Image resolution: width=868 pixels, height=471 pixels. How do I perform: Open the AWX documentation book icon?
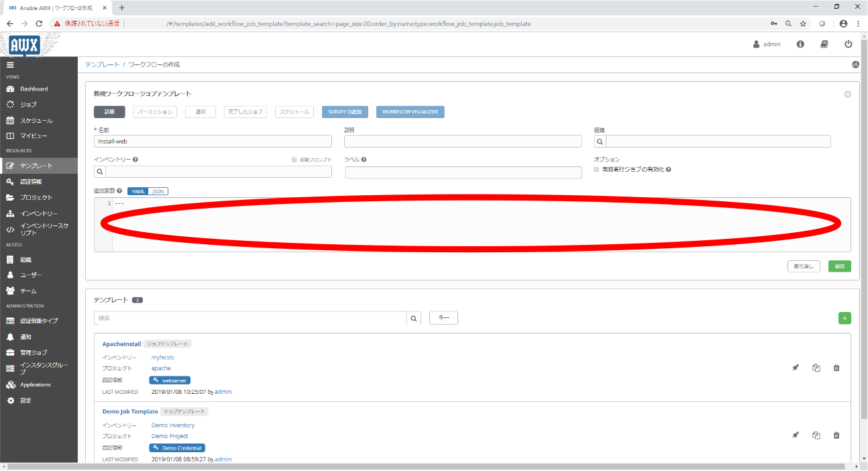(x=824, y=44)
